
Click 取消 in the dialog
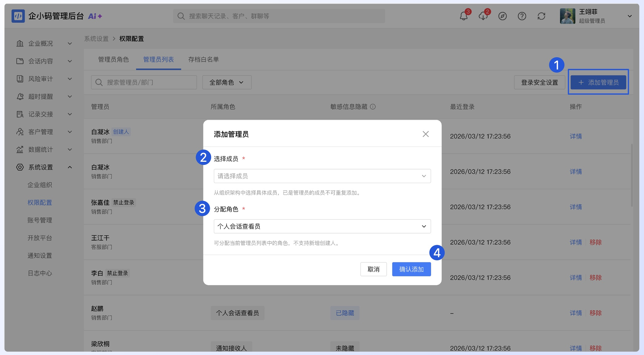373,269
